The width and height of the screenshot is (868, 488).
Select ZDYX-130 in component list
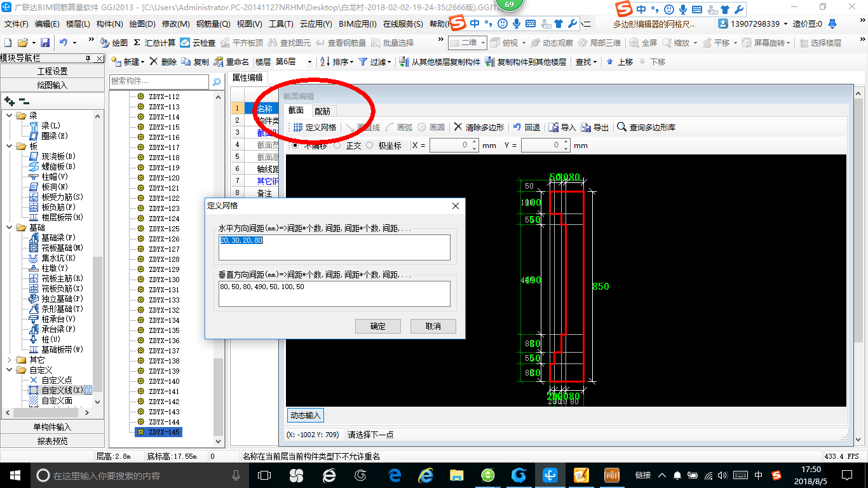coord(164,280)
